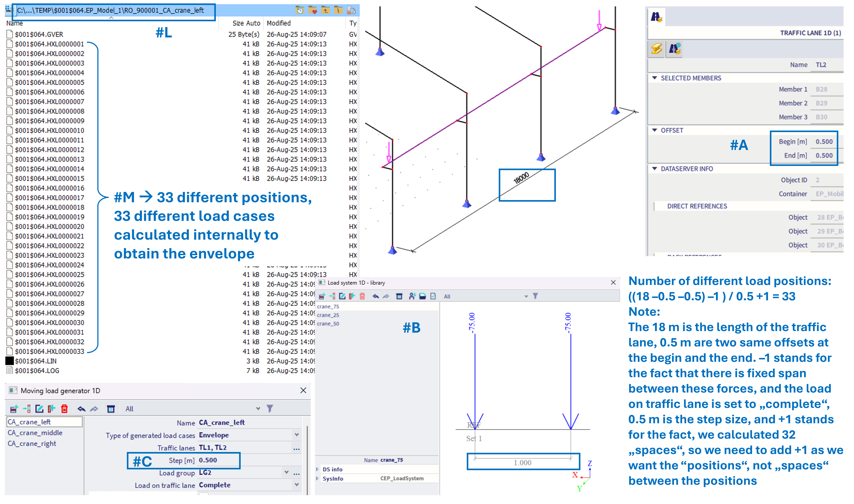Collapse the SELECTED MEMBERS section

tap(654, 78)
